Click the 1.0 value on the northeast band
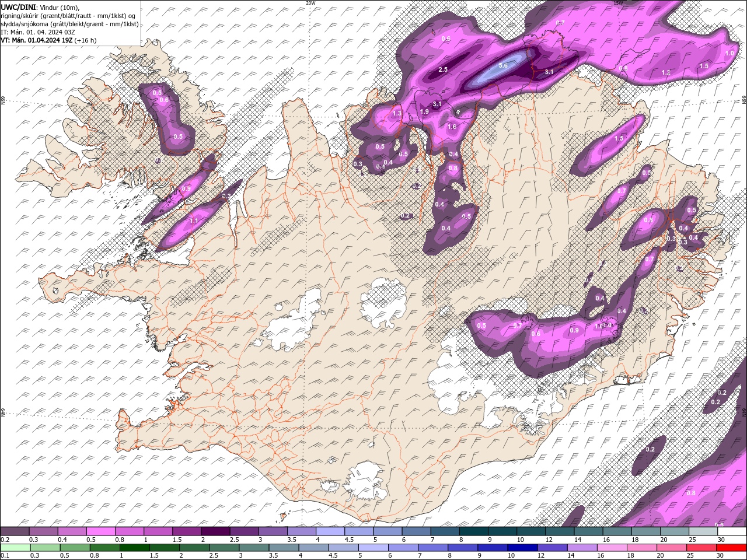Viewport: 747px width, 560px height. 729,53
